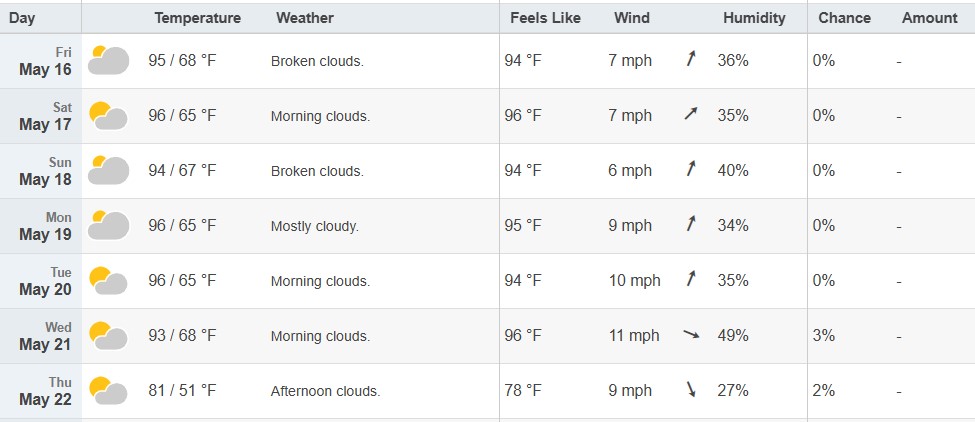Image resolution: width=975 pixels, height=422 pixels.
Task: Click the 3% precipitation chance value
Action: tap(823, 336)
